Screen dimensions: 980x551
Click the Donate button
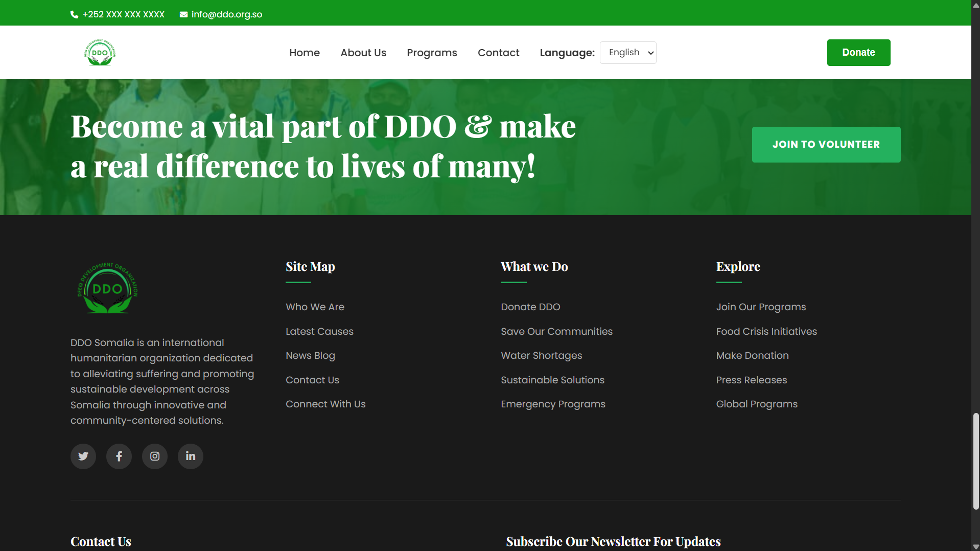point(858,52)
